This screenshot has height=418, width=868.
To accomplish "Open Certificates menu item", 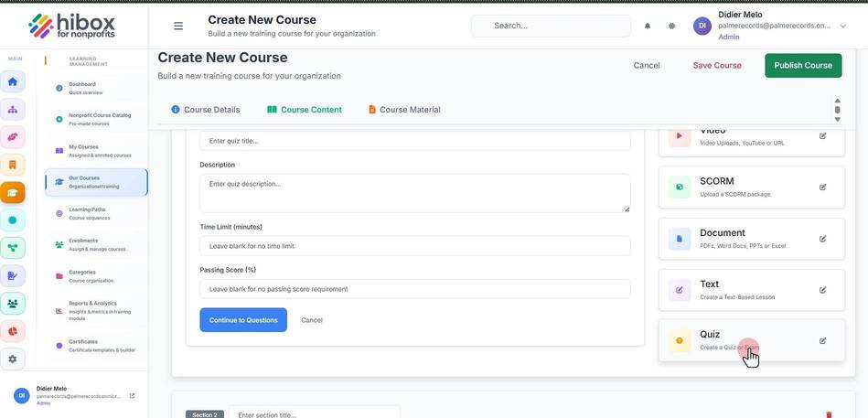I will click(96, 346).
